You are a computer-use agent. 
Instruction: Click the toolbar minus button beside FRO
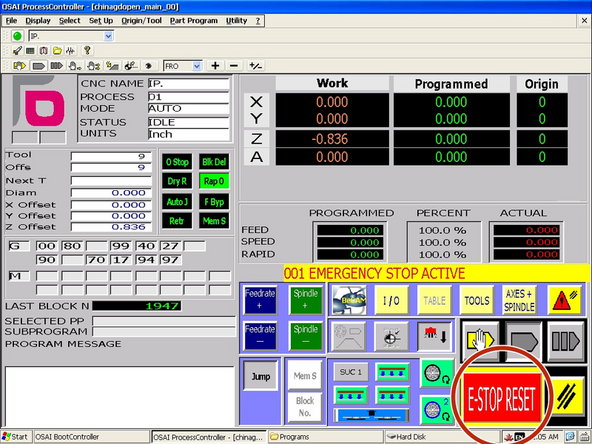(x=234, y=66)
